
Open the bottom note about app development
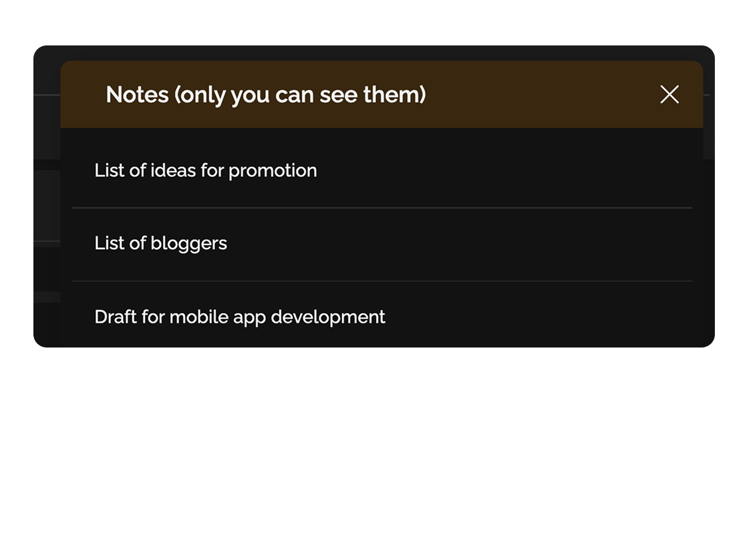click(240, 317)
